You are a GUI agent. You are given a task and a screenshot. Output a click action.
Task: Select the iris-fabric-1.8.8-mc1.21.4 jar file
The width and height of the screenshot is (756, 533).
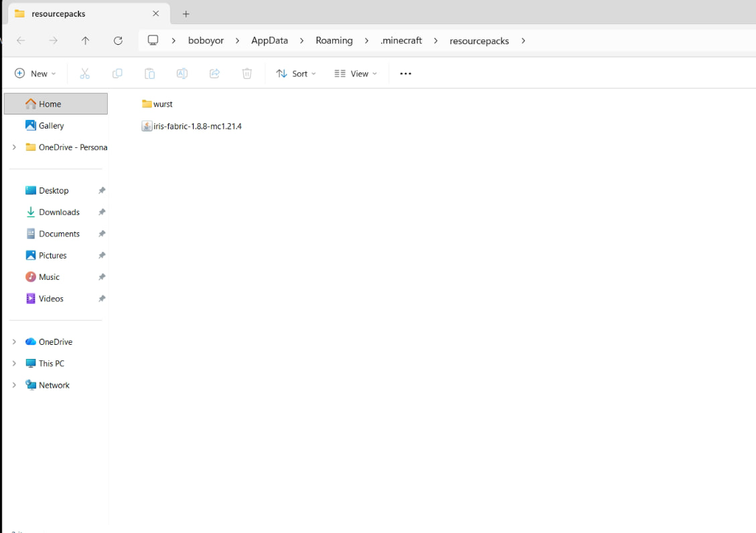click(197, 126)
